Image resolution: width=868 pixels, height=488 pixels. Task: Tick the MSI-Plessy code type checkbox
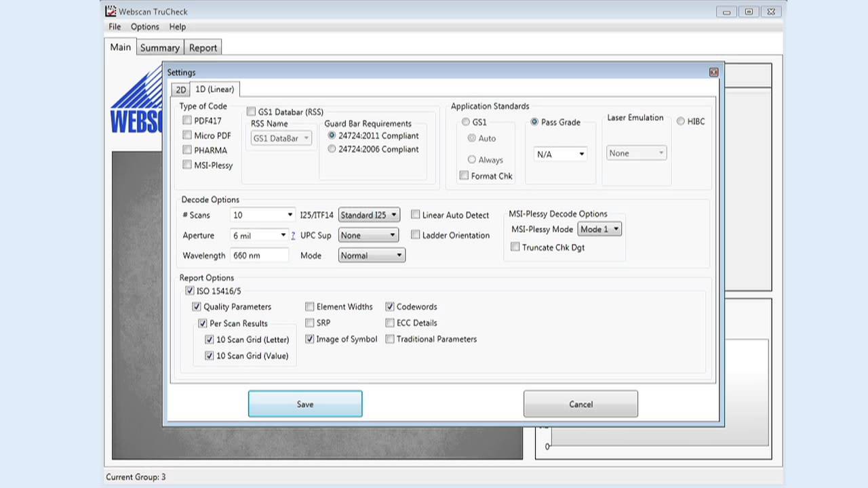coord(187,165)
